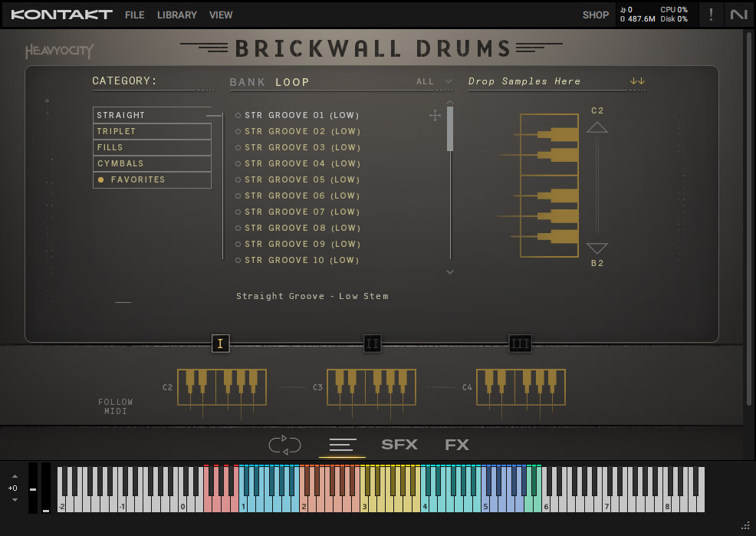Open the VIEW menu
Viewport: 756px width, 536px height.
pyautogui.click(x=221, y=15)
